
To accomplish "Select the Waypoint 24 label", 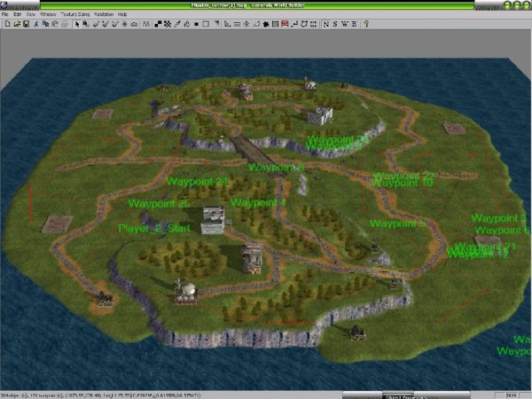I will pyautogui.click(x=197, y=182).
